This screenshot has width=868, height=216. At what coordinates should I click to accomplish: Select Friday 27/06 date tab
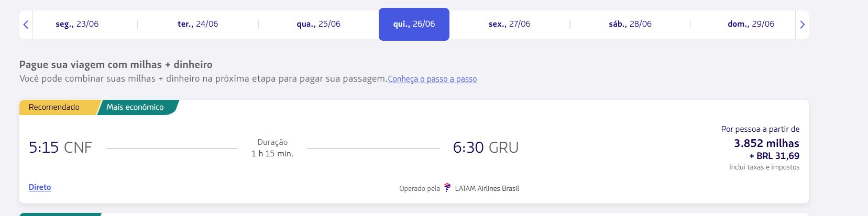[x=509, y=24]
